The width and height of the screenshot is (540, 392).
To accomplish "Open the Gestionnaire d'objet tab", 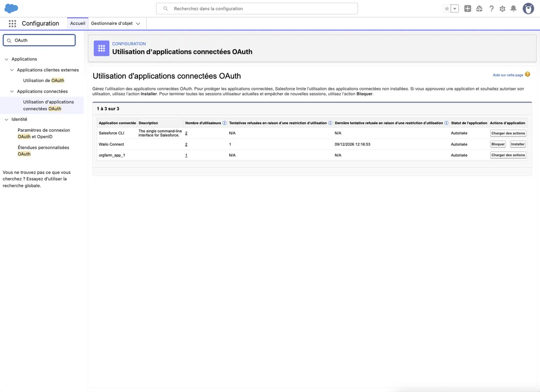I will point(112,23).
